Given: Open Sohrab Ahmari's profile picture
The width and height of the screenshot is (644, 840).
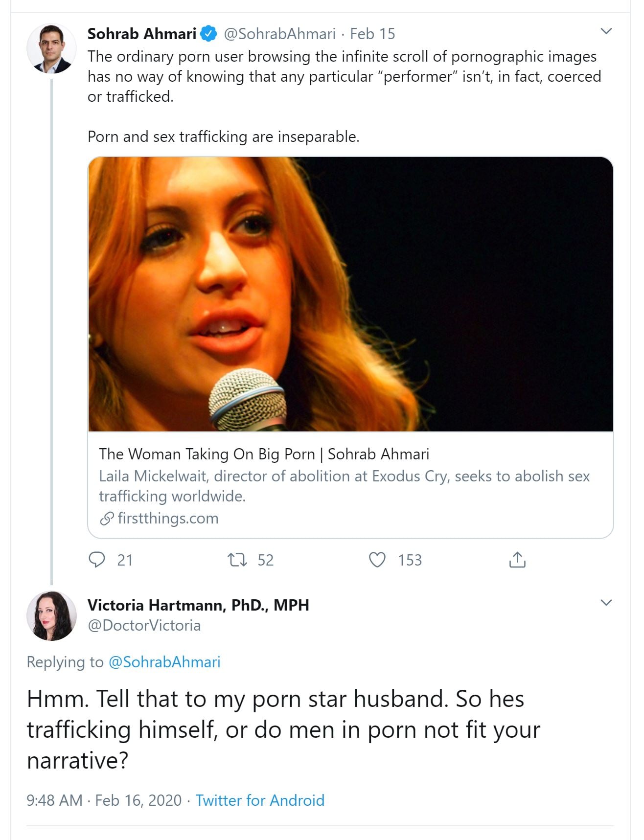Looking at the screenshot, I should tap(51, 48).
